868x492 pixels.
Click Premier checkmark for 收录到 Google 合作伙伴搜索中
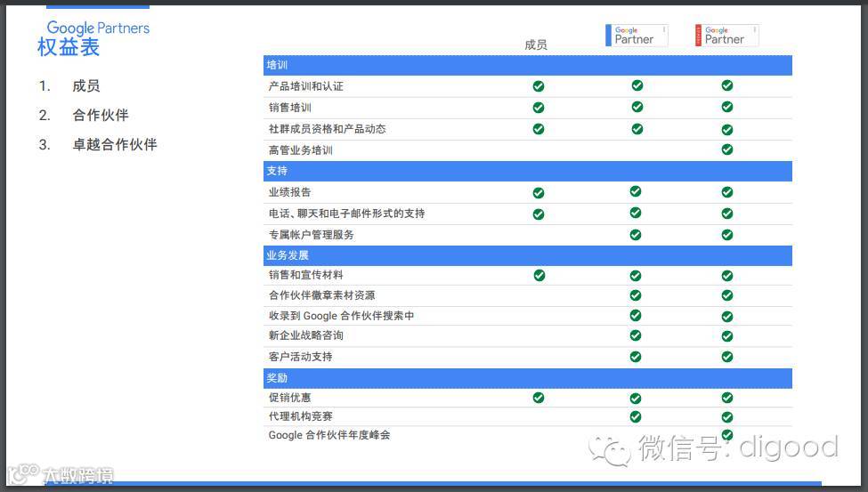click(x=727, y=317)
